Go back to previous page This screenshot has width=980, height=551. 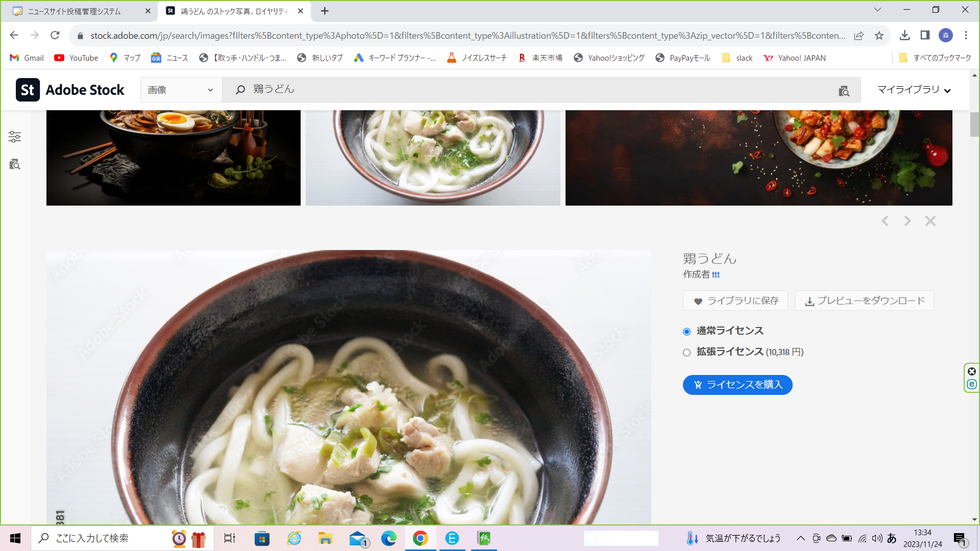tap(14, 35)
